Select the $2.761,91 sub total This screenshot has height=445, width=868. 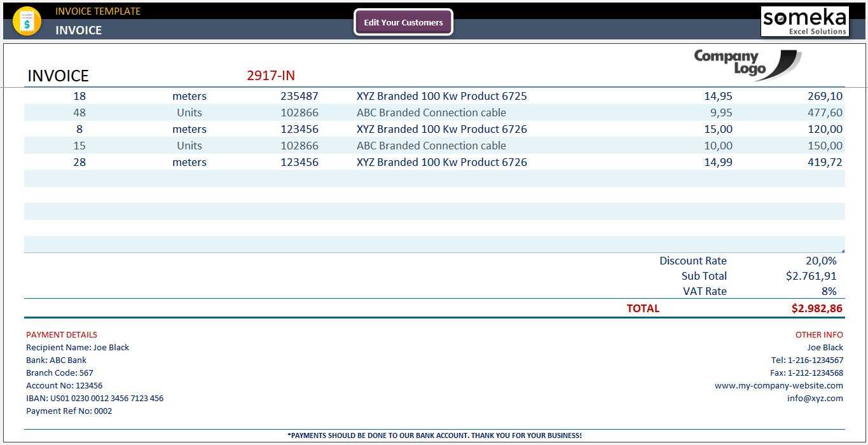(x=811, y=276)
